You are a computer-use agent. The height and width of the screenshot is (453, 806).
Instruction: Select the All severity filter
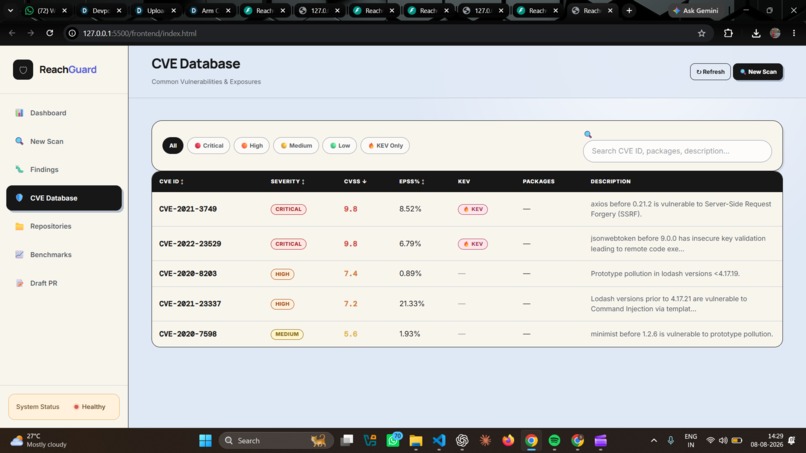pos(173,146)
